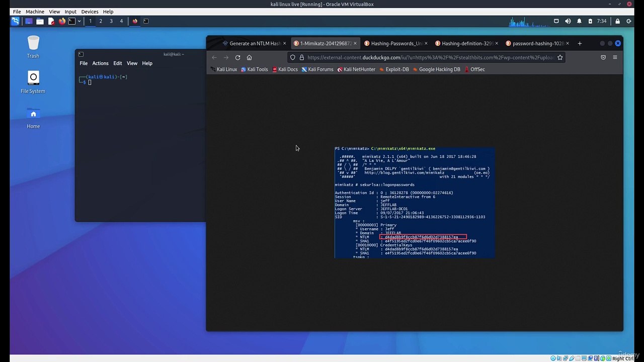Click the tracking protection shield icon
644x362 pixels.
pos(293,57)
